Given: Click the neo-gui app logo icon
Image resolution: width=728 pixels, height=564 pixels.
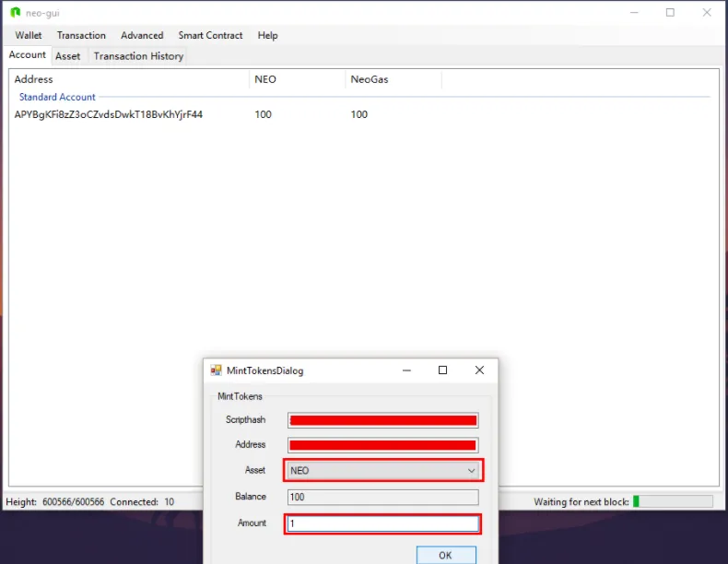Looking at the screenshot, I should [16, 13].
